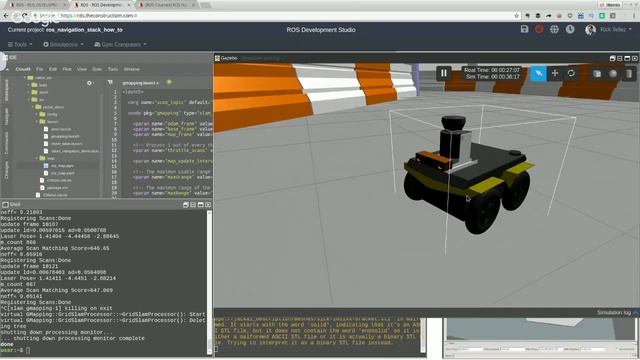Open the Goto menu in IDE
The width and height of the screenshot is (640, 360).
click(97, 69)
